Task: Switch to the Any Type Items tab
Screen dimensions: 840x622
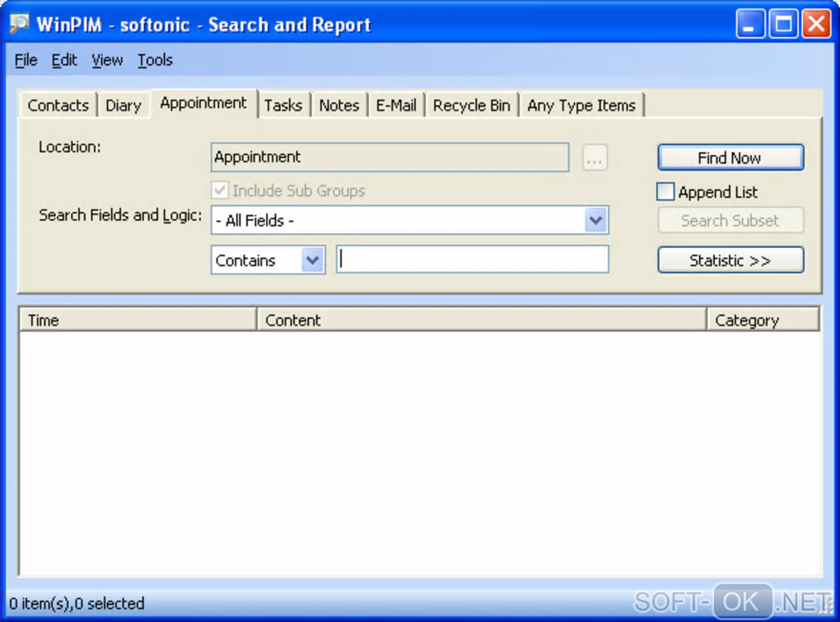Action: pos(581,105)
